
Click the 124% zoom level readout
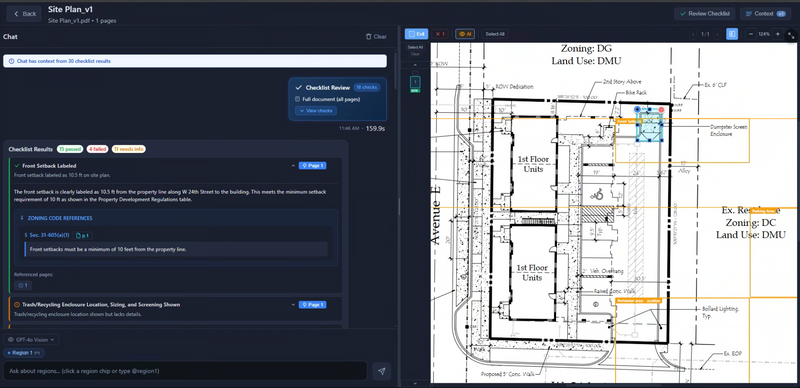[x=764, y=34]
